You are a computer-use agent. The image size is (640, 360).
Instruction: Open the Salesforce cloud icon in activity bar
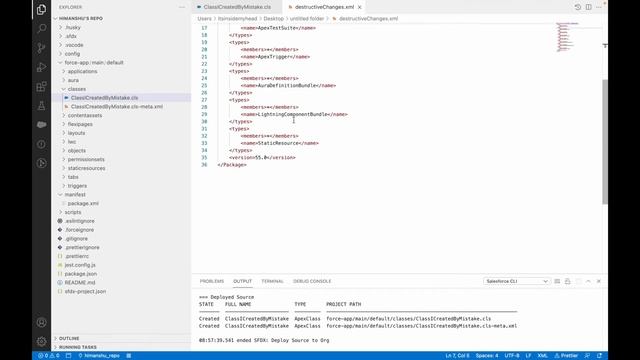point(41,125)
